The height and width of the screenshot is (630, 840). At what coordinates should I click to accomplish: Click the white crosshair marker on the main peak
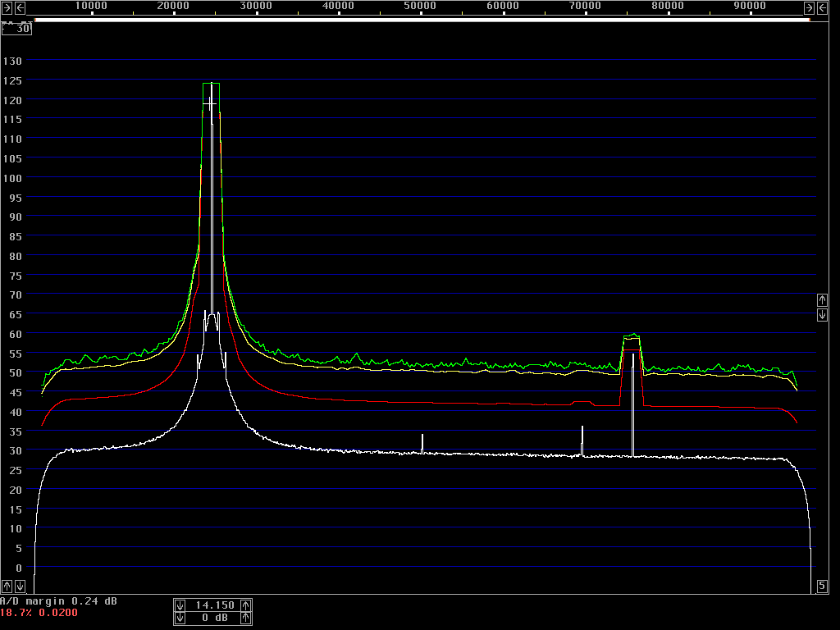211,103
